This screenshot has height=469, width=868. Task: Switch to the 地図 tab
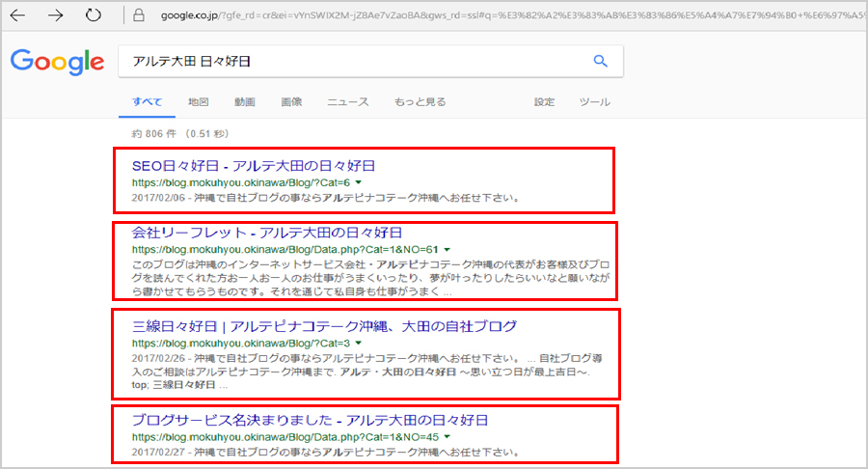point(199,101)
